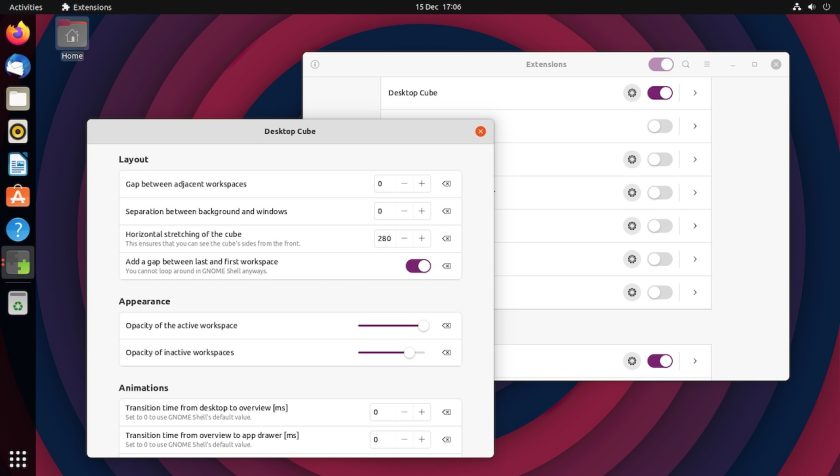
Task: Expand details of the bottom enabled extension
Action: [x=695, y=361]
